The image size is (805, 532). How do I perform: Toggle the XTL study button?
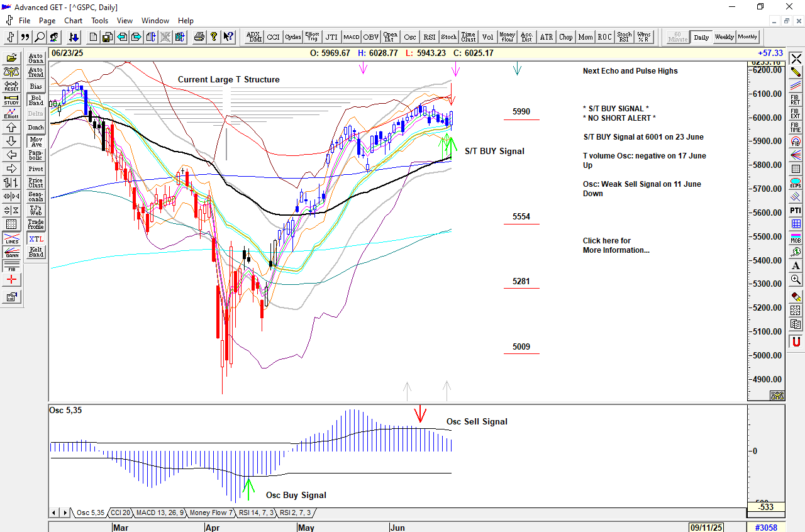tap(36, 239)
